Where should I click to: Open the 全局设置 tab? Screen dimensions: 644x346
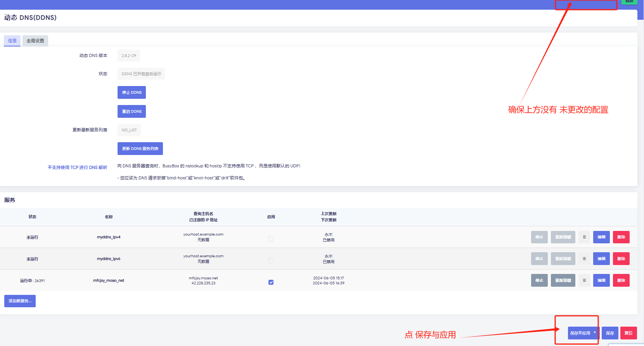point(35,41)
